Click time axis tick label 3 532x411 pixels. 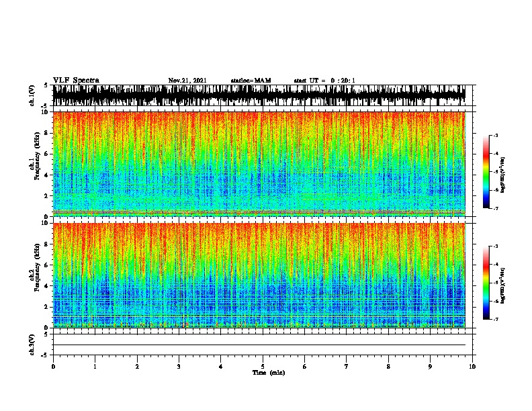[179, 367]
